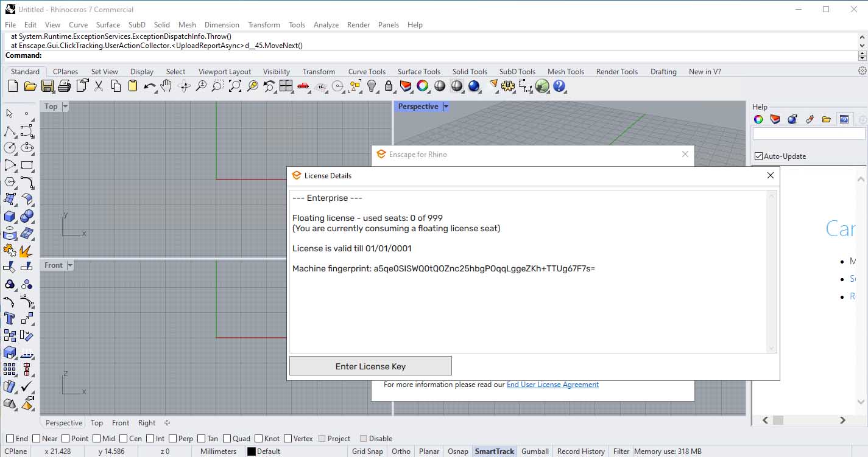Image resolution: width=868 pixels, height=457 pixels.
Task: Click the 4-viewport layout icon
Action: 286,86
